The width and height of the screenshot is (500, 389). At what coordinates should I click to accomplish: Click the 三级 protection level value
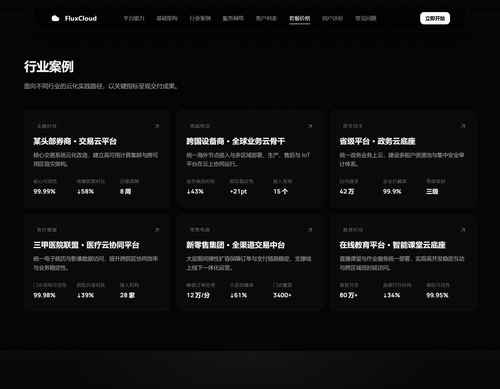point(432,191)
